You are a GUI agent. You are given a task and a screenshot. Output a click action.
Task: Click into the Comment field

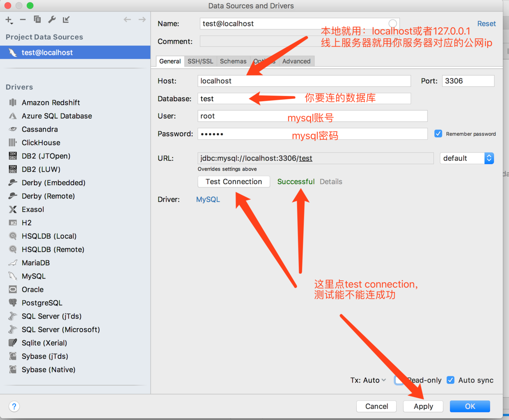(300, 41)
